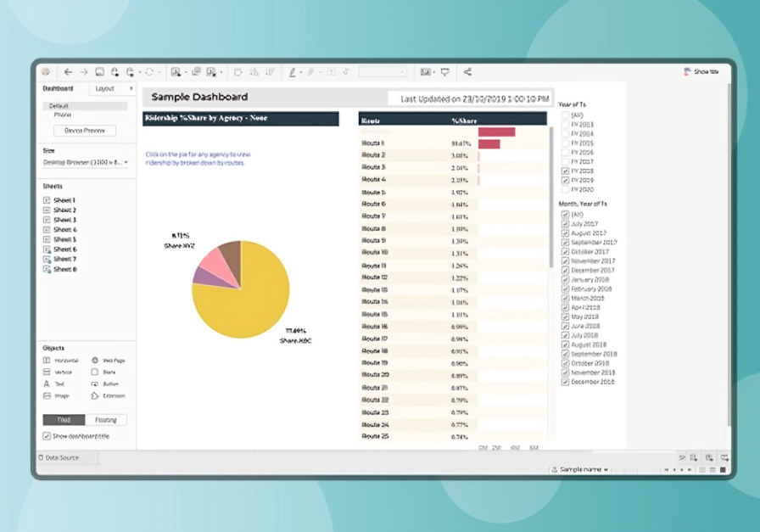Open the Desktop Browser size dropdown
Image resolution: width=760 pixels, height=532 pixels.
click(85, 162)
